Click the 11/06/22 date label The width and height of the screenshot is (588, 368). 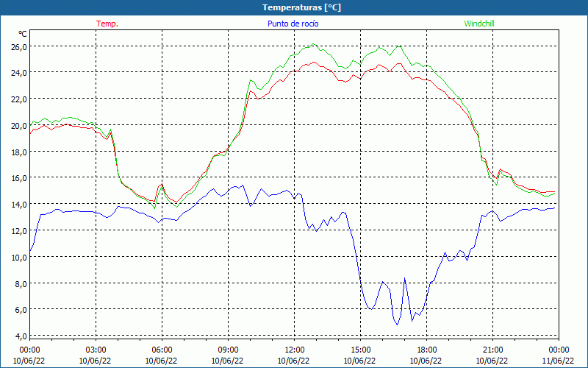[x=558, y=361]
